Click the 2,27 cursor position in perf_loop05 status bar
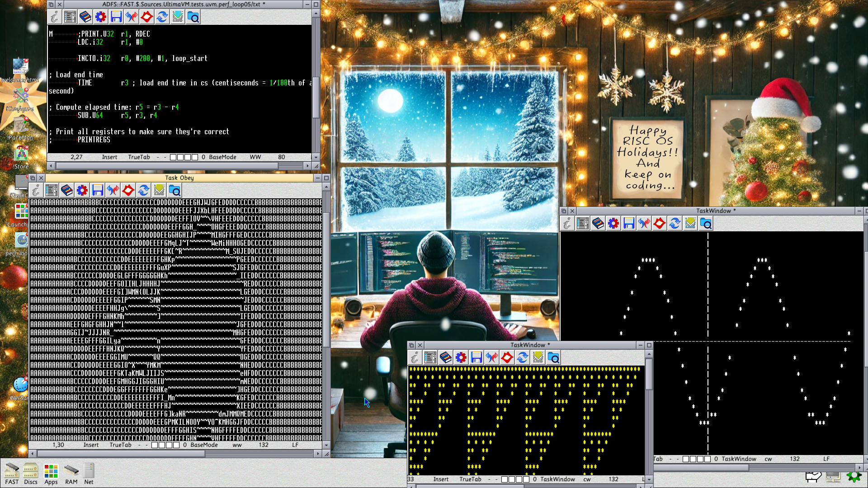The image size is (868, 488). point(76,157)
